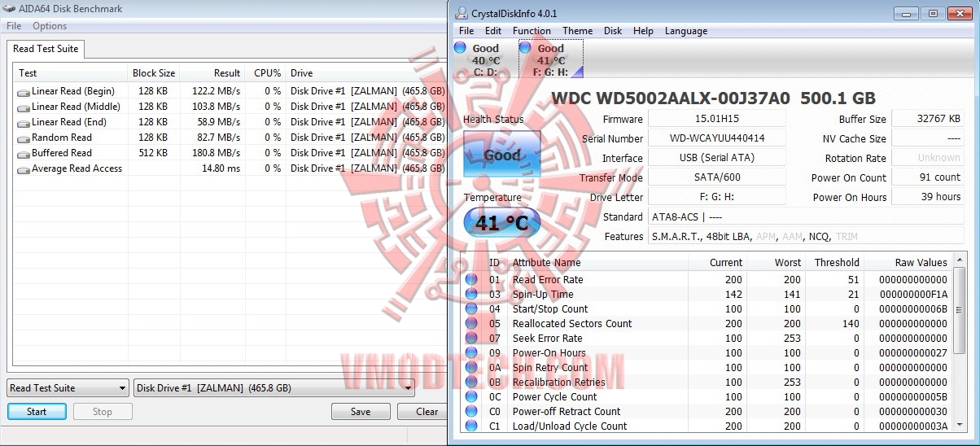This screenshot has width=980, height=446.
Task: Click the Power On Count field 91 count
Action: 928,177
